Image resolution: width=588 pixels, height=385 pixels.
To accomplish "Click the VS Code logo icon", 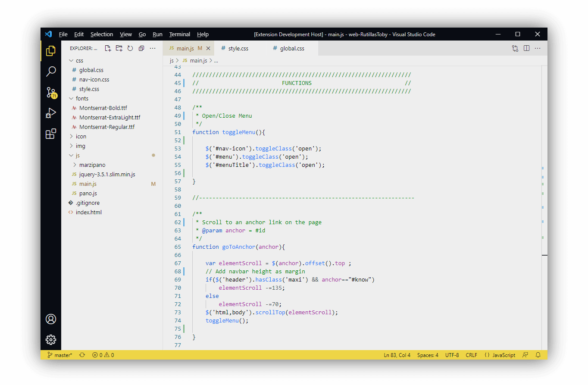I will (48, 34).
